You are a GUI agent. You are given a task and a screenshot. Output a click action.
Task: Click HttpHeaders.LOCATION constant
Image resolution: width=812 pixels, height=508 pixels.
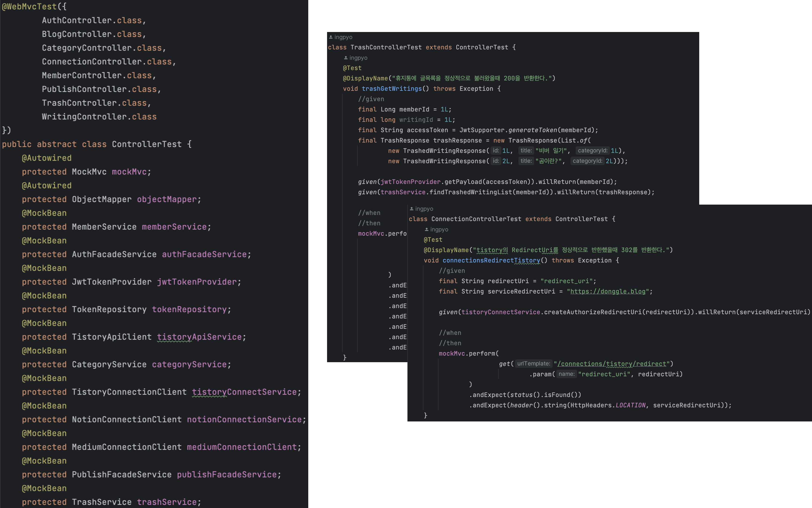tap(608, 405)
